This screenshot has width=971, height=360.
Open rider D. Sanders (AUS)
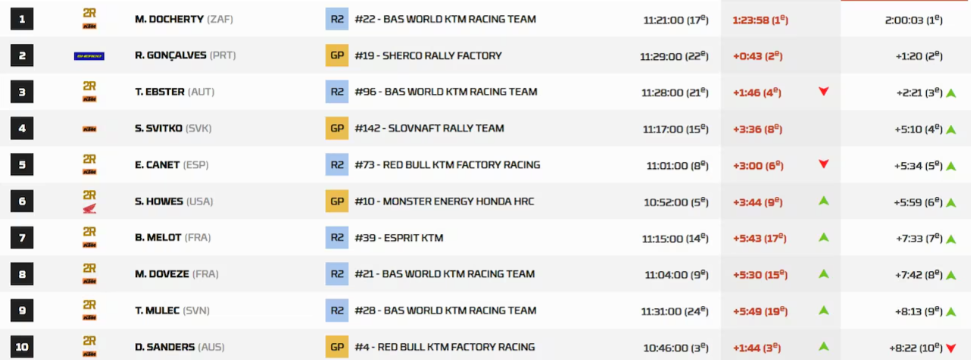[180, 347]
